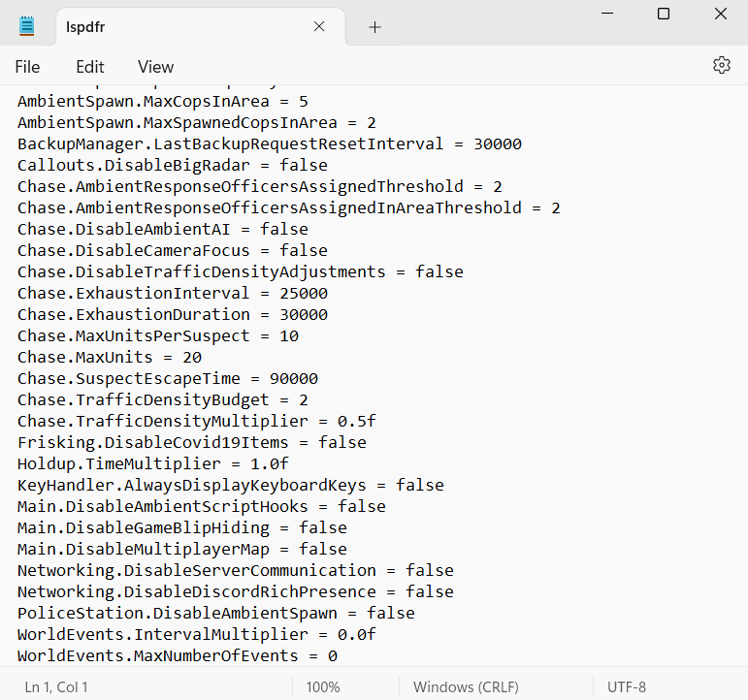Maximize the Notepad window
Image resolution: width=748 pixels, height=700 pixels.
pos(664,14)
